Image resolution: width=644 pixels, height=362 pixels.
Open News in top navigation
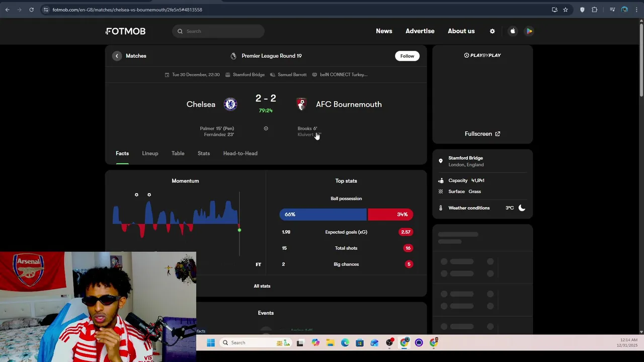(384, 31)
